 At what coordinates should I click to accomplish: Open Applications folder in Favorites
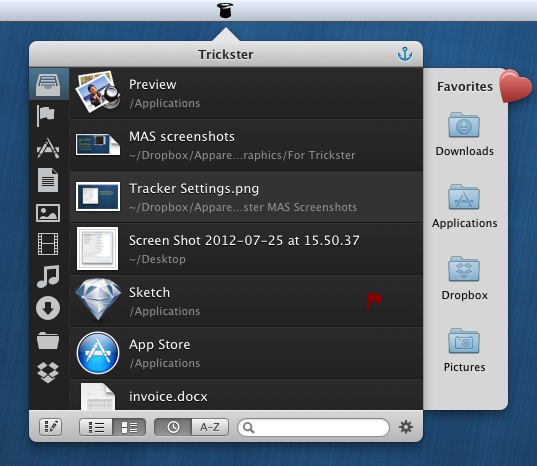[464, 197]
